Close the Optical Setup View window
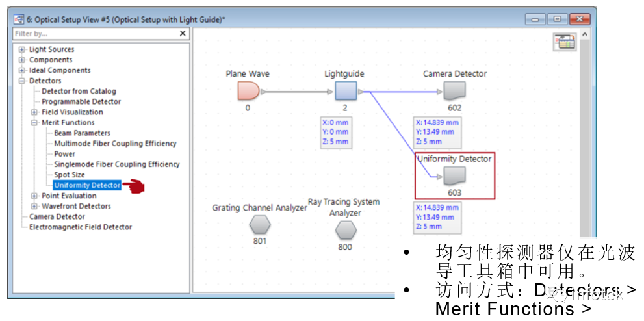Viewport: 644px width, 321px height. tap(580, 19)
